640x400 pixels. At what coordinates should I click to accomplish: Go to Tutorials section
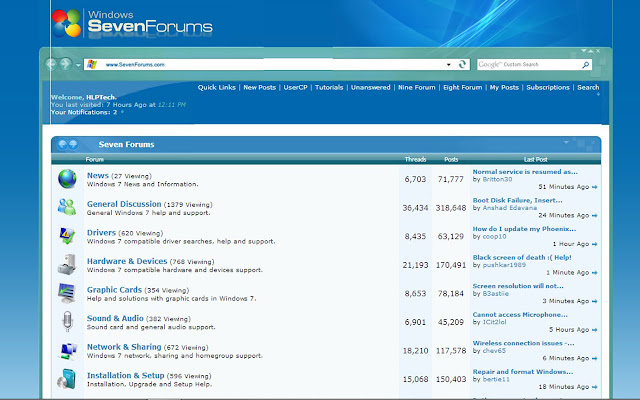[x=329, y=87]
